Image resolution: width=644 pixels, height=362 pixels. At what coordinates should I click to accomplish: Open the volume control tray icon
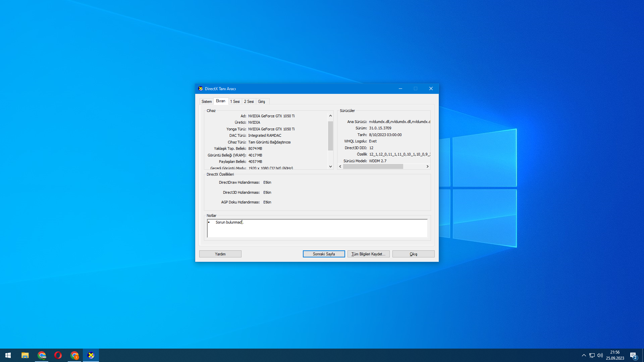(600, 355)
